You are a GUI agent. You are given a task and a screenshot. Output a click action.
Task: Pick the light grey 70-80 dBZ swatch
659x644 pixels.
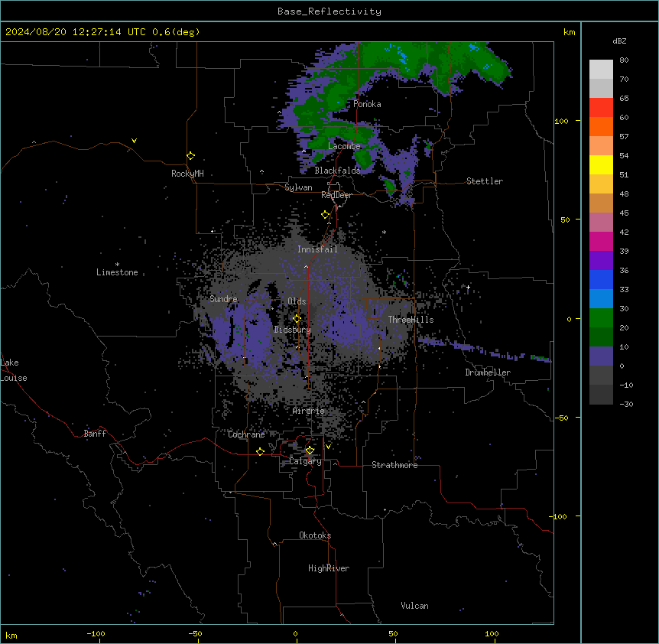(x=601, y=70)
